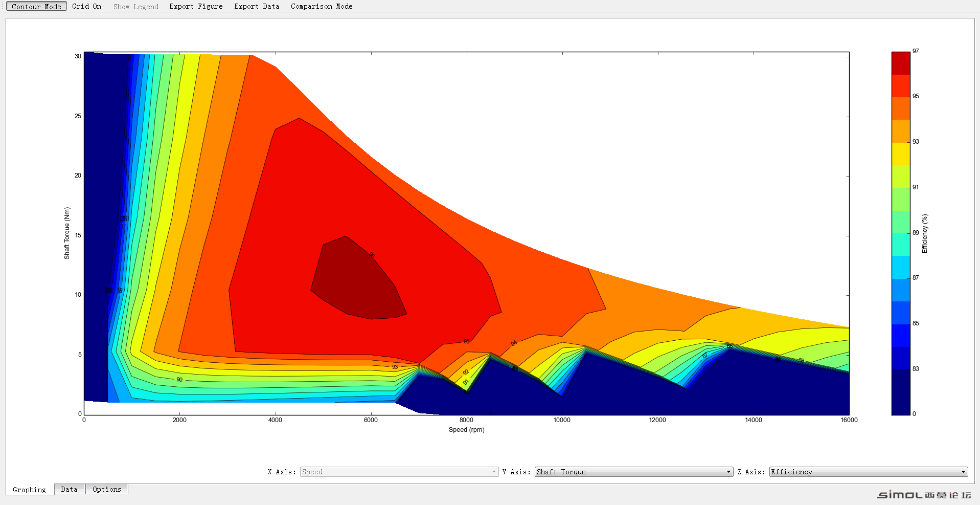Toggle the Contour Mode button
Screen dimensions: 980x505
(x=36, y=6)
